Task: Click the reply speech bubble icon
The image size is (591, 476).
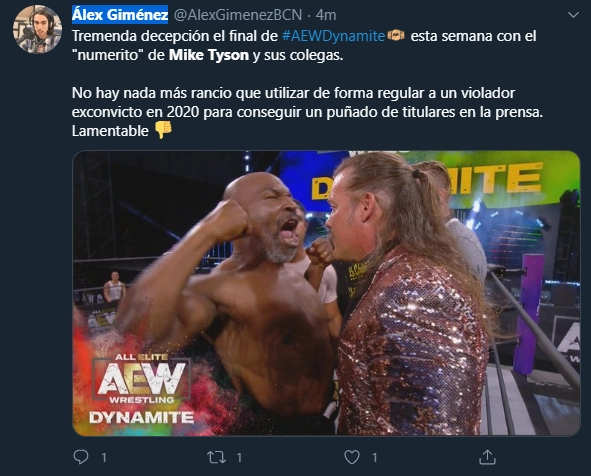Action: tap(81, 457)
